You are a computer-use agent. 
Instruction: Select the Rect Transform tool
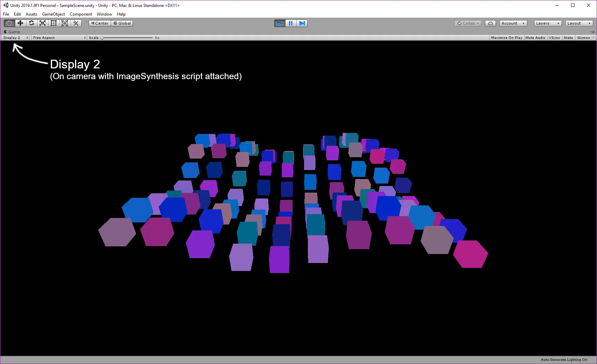(53, 23)
